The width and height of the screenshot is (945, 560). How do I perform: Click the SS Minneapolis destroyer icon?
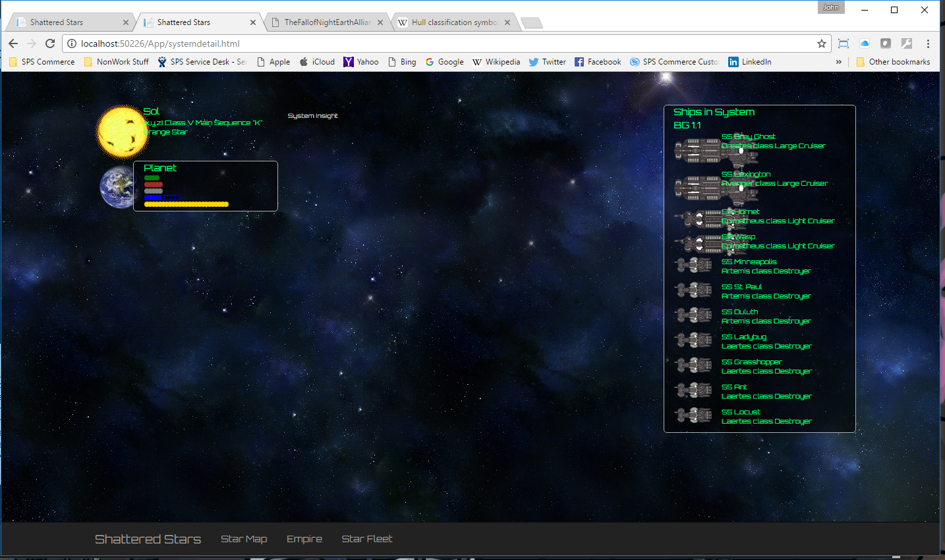[693, 266]
